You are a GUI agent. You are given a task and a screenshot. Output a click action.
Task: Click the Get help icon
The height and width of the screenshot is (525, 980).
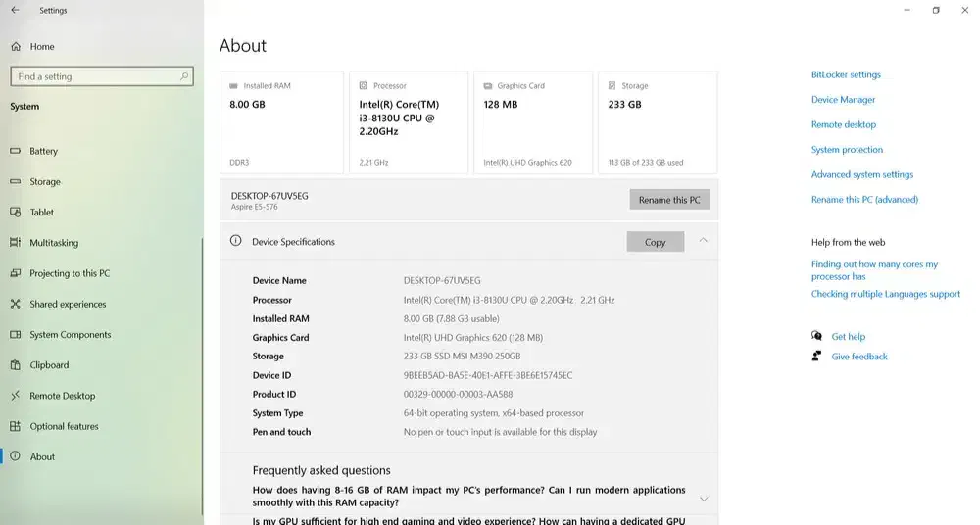click(817, 336)
